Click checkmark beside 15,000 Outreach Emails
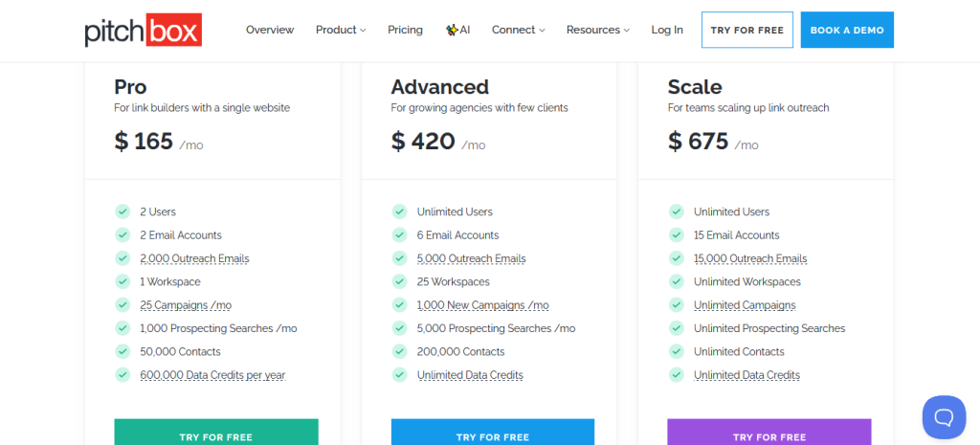 [x=677, y=258]
